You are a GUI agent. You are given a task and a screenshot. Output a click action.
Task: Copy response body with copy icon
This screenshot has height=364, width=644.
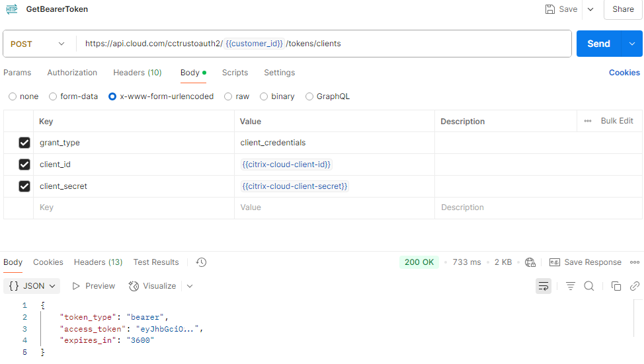616,286
